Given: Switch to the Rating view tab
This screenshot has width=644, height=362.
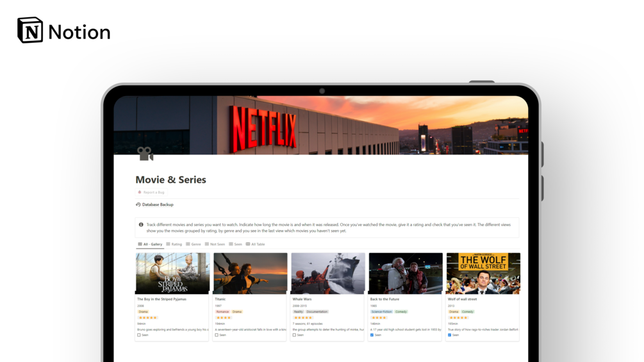Looking at the screenshot, I should pos(174,244).
